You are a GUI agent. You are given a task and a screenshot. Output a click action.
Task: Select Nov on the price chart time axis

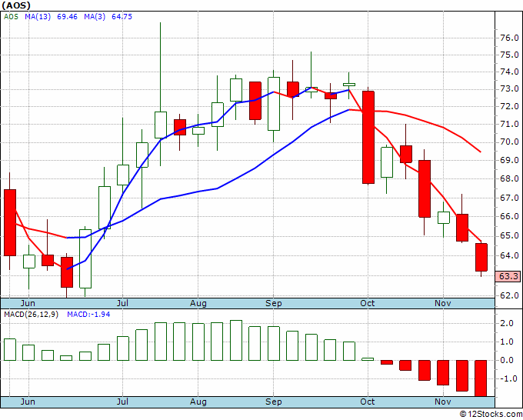pyautogui.click(x=443, y=303)
